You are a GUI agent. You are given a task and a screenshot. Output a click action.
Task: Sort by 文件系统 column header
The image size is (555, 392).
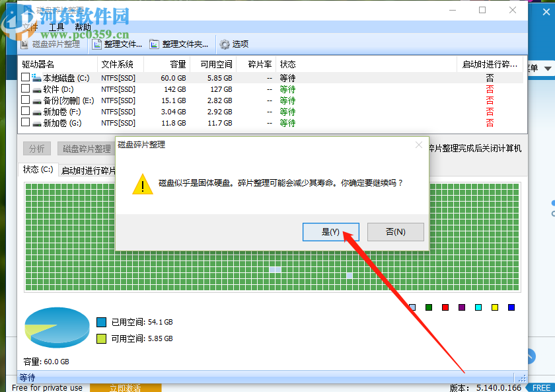coord(121,64)
